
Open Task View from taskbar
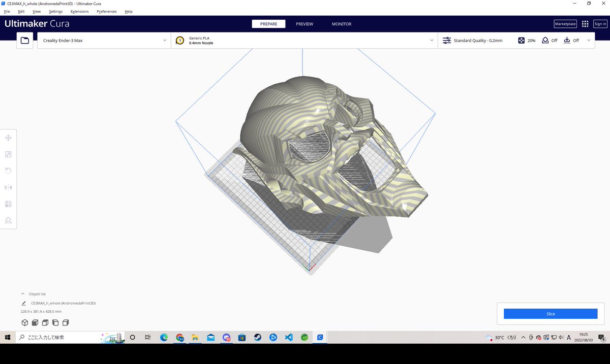(148, 337)
